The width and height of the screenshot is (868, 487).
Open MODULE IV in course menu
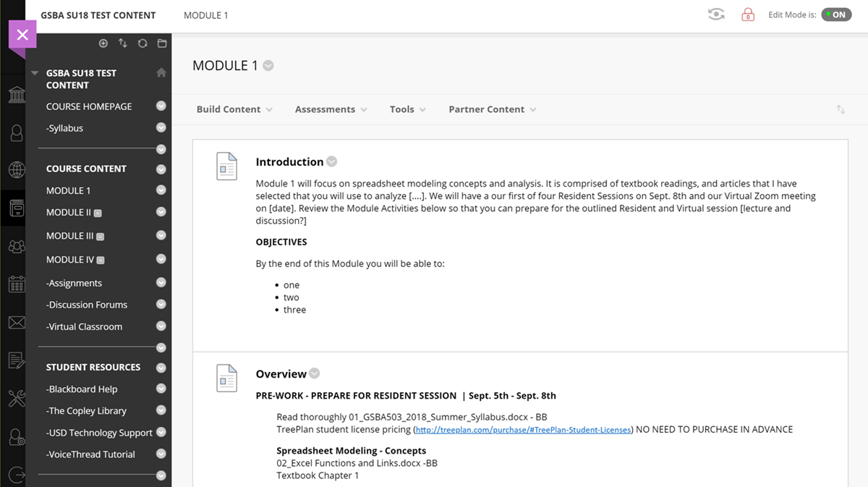70,259
